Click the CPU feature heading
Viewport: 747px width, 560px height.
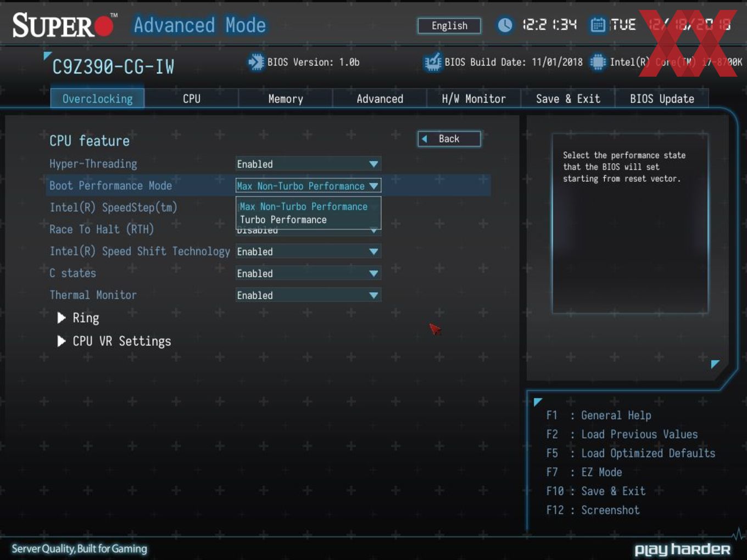[90, 141]
